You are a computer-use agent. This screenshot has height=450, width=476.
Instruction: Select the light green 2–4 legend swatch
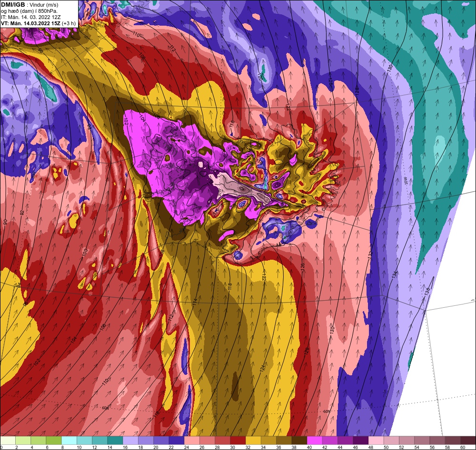coord(23,440)
